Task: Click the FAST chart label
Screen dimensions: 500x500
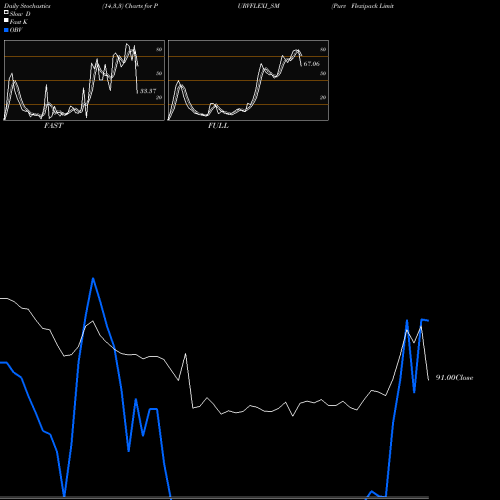Action: click(x=53, y=126)
